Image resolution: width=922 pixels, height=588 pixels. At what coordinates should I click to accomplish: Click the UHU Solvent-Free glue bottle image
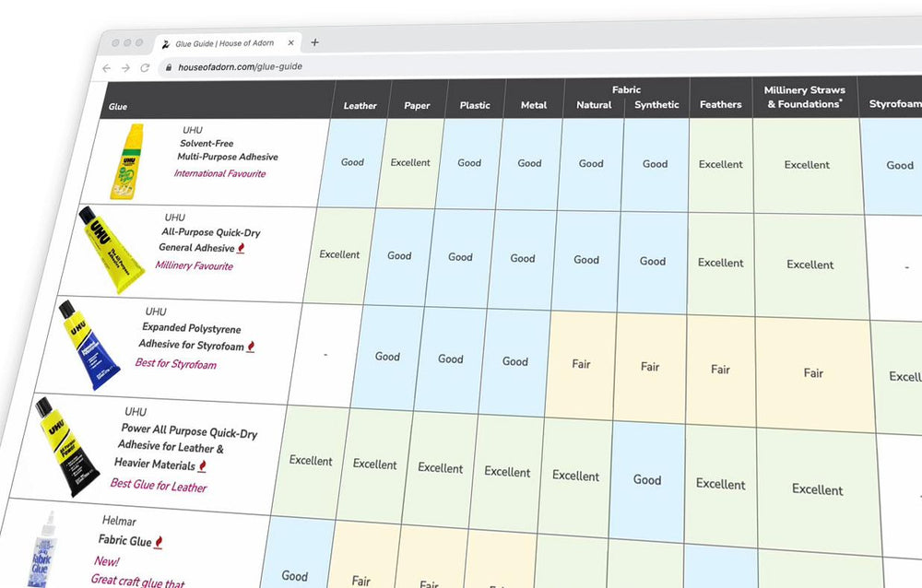click(x=127, y=161)
